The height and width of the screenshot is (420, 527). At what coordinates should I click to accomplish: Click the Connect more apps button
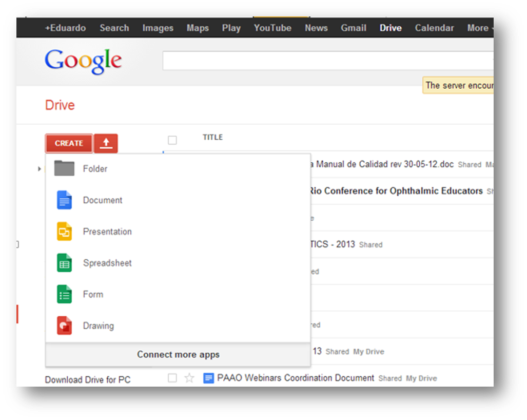[x=178, y=354]
